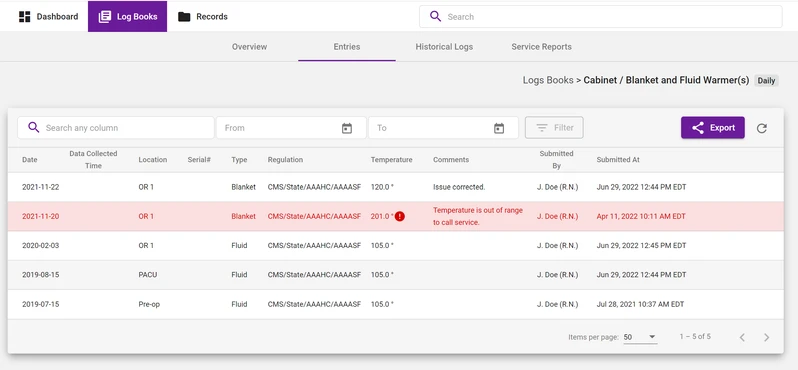Open the Items per page dropdown
The width and height of the screenshot is (798, 370).
(x=640, y=337)
